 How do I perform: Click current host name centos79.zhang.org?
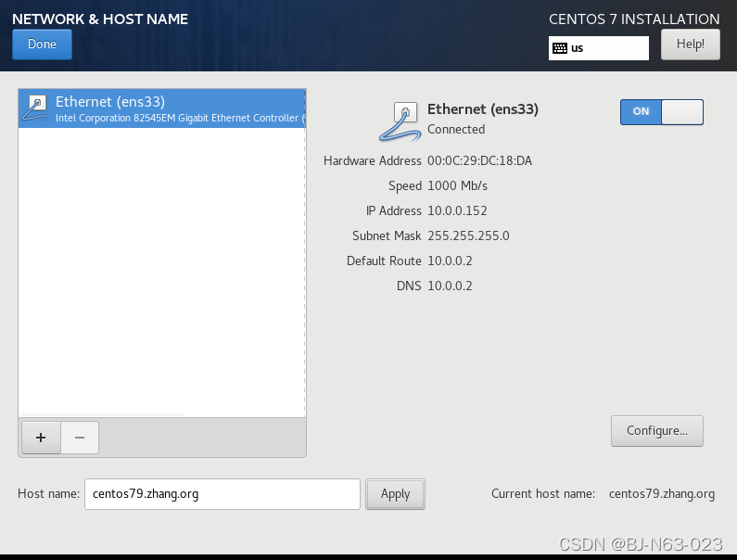click(x=662, y=493)
